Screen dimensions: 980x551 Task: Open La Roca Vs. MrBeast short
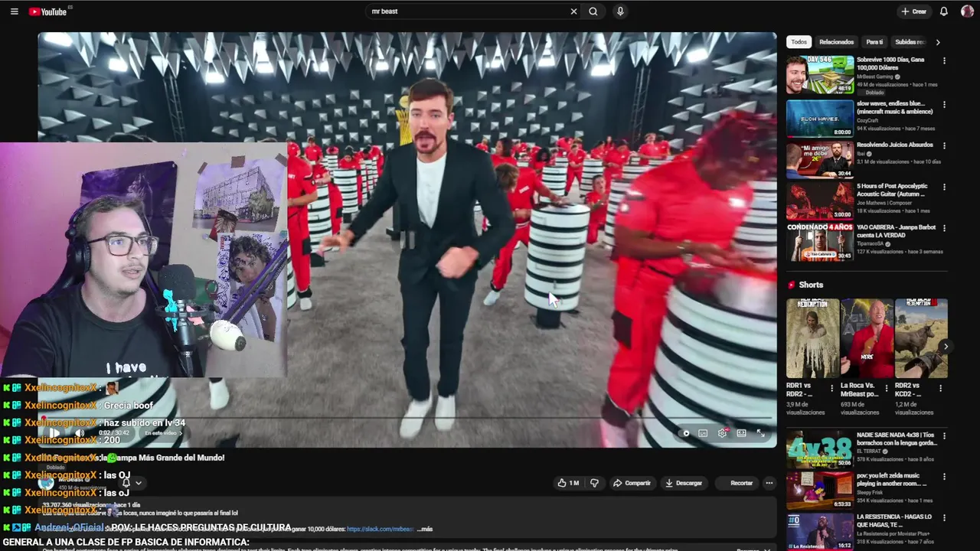pyautogui.click(x=867, y=338)
